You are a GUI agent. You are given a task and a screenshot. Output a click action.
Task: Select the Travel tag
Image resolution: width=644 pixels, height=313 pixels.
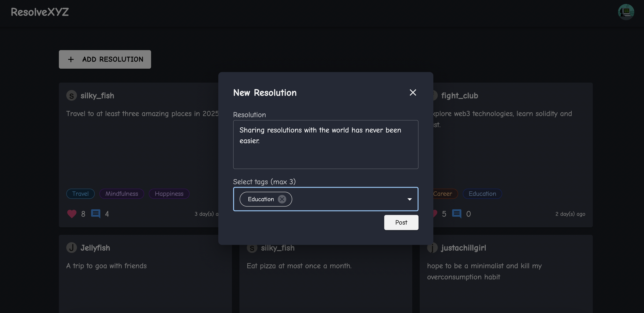(80, 194)
